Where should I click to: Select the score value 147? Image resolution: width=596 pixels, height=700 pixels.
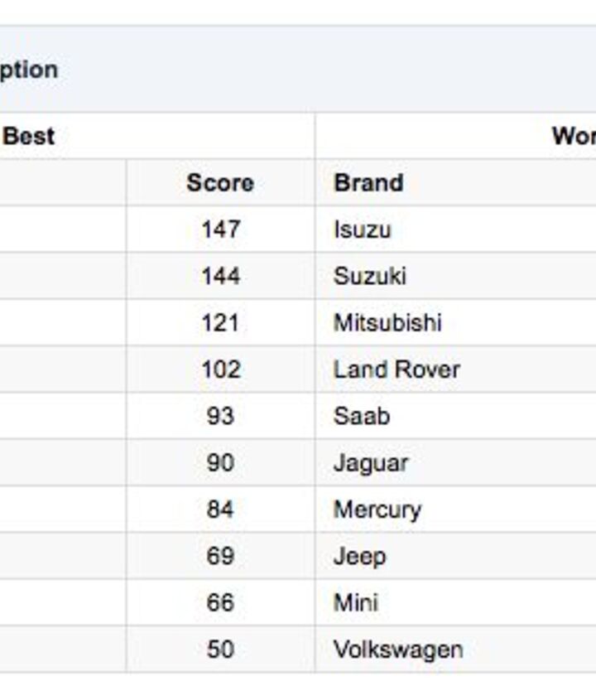click(x=220, y=229)
